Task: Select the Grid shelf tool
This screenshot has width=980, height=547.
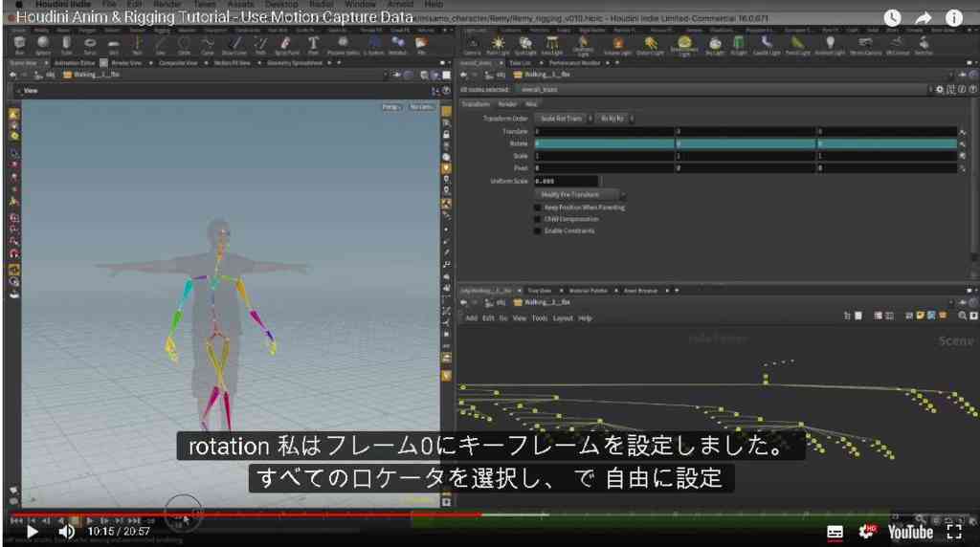Action: [x=113, y=45]
